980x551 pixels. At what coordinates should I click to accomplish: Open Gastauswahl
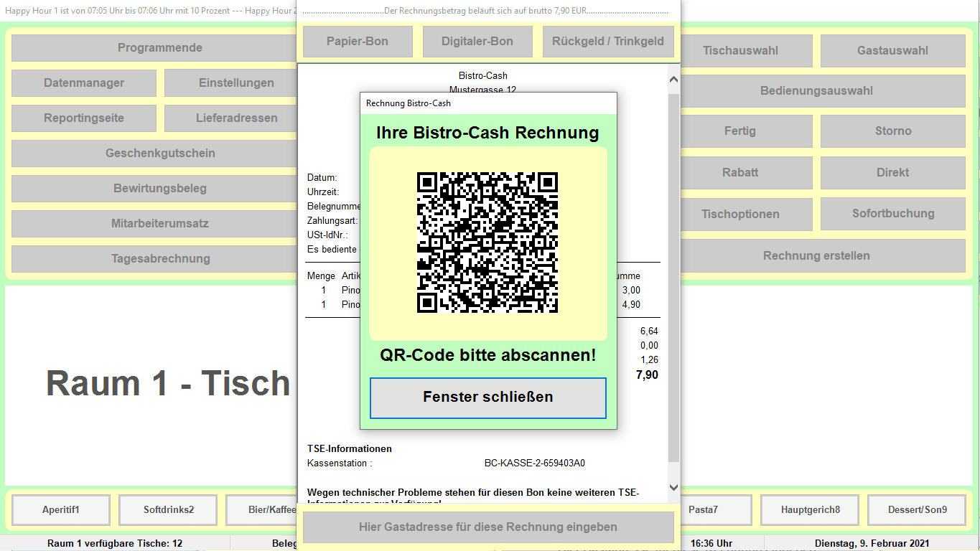pyautogui.click(x=892, y=51)
